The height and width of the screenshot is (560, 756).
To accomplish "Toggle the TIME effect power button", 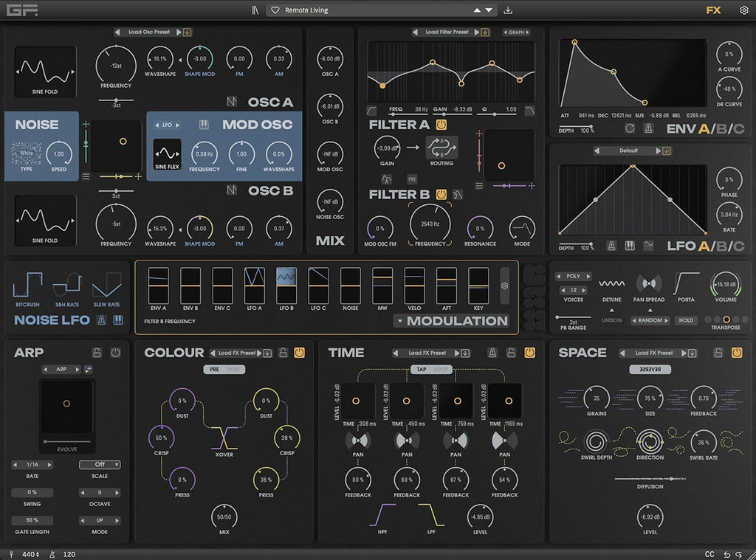I will 529,353.
